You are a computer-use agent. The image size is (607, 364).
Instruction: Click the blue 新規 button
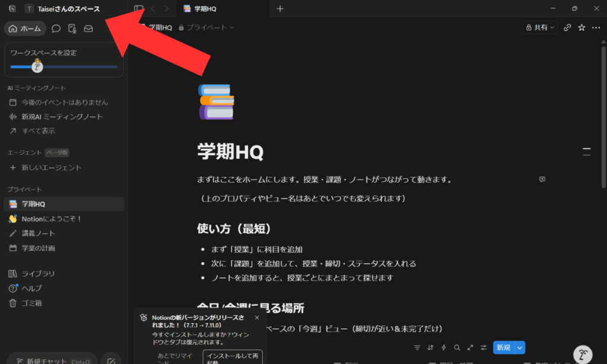[503, 347]
